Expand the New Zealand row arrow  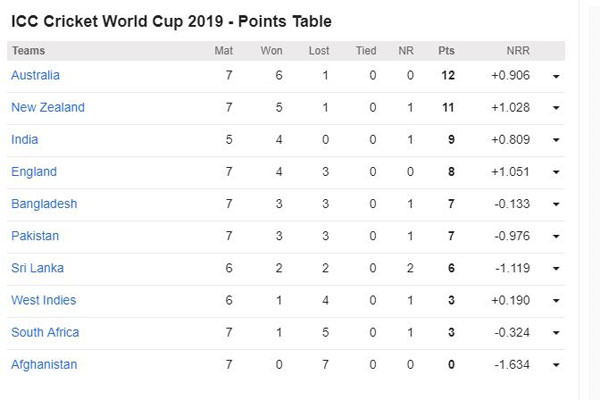coord(556,108)
